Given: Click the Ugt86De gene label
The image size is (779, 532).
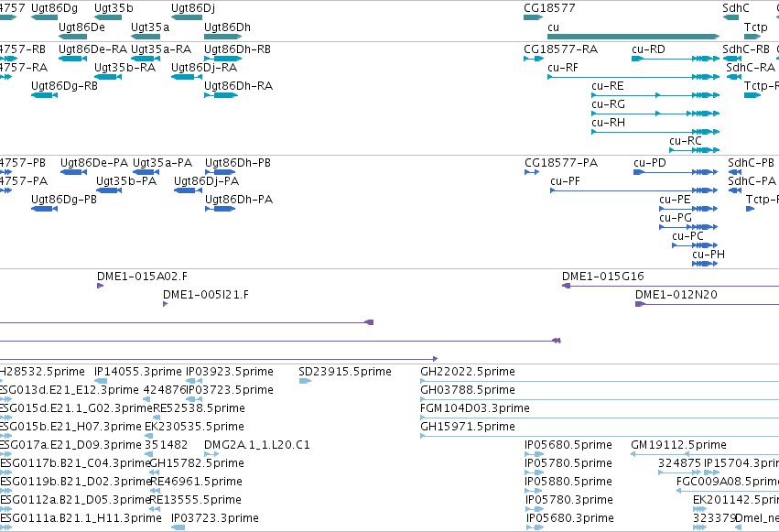Looking at the screenshot, I should tap(81, 27).
